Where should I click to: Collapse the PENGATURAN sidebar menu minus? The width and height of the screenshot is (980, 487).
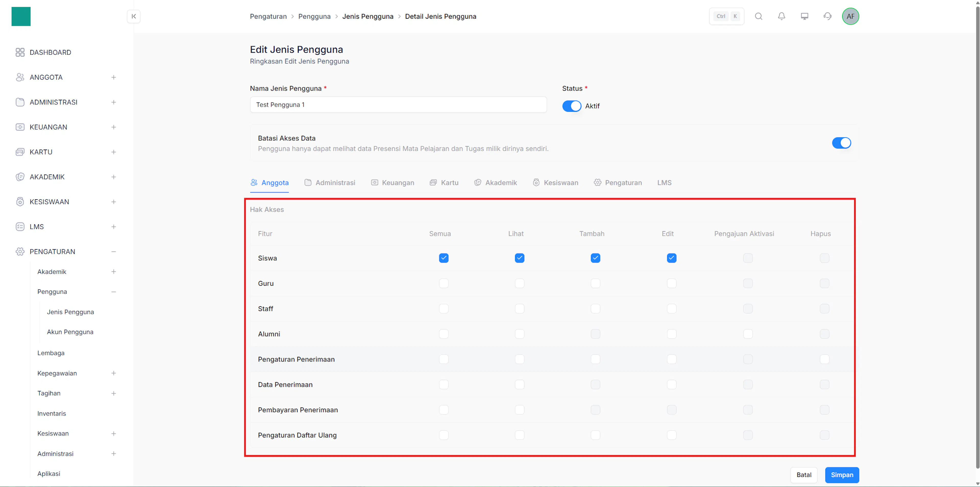(113, 251)
